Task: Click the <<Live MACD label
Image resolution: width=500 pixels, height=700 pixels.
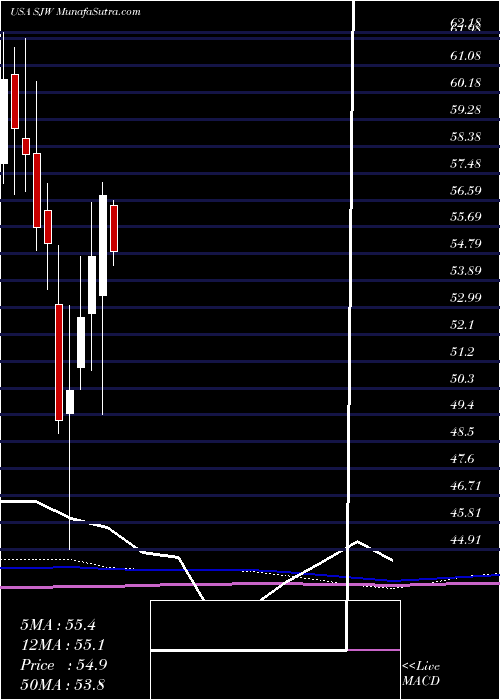Action: click(421, 674)
